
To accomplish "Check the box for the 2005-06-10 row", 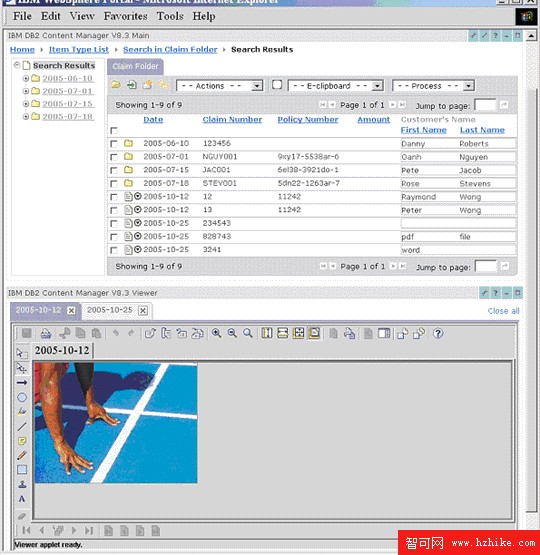I will click(114, 144).
